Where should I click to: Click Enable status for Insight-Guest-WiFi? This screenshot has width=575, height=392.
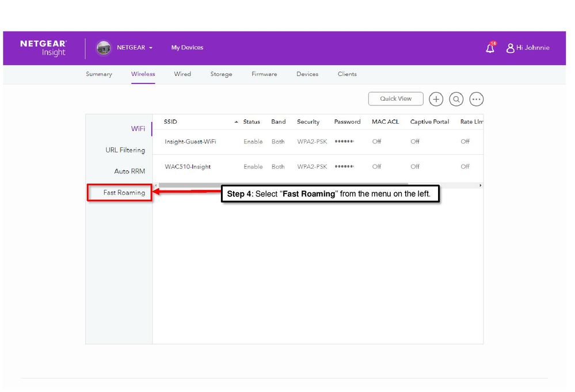point(253,142)
